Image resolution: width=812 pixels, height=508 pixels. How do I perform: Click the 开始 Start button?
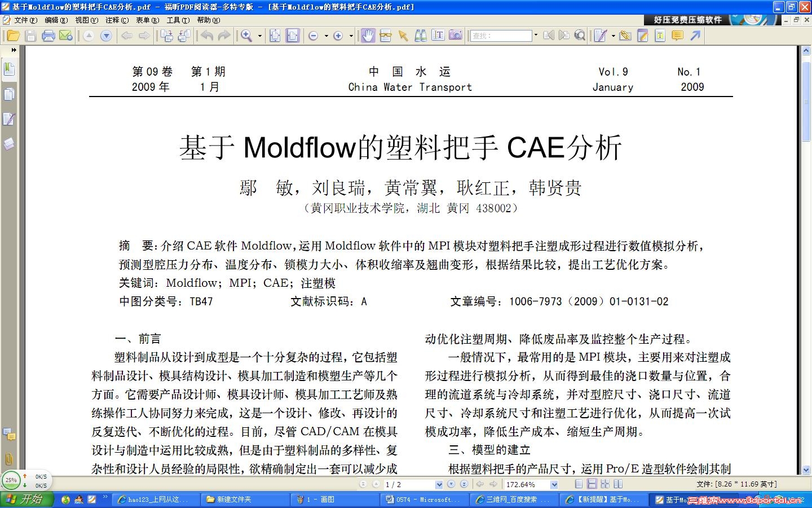tap(27, 500)
